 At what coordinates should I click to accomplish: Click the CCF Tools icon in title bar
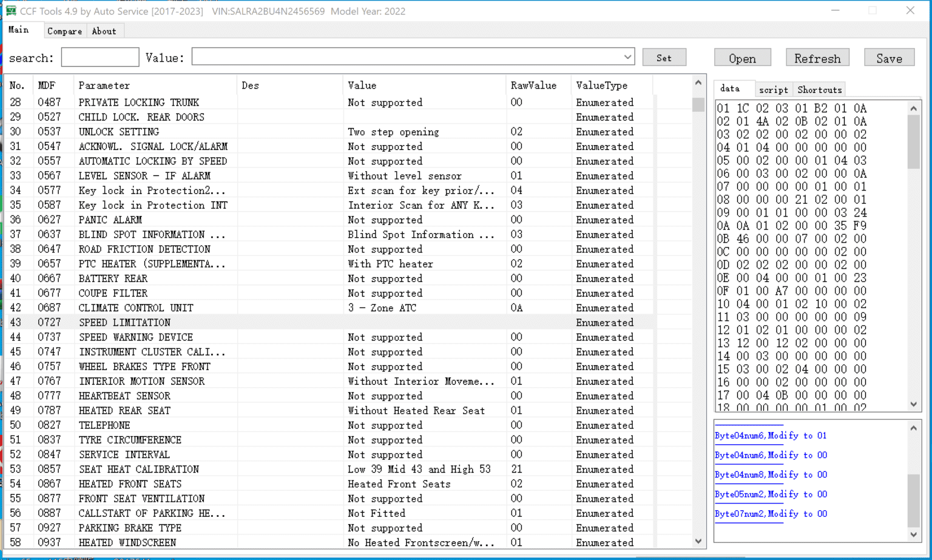click(10, 10)
